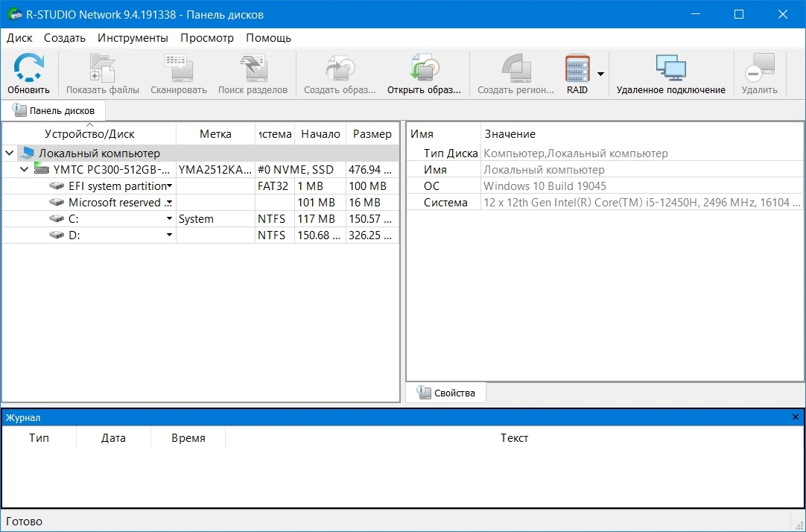The height and width of the screenshot is (532, 806).
Task: Click the 12th Gen Intel Core system value
Action: click(642, 203)
